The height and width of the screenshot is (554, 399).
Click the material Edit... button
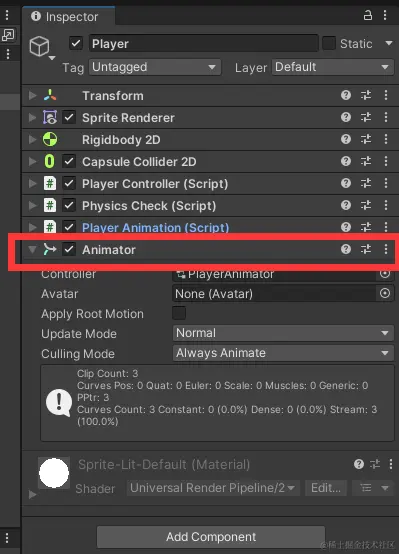[x=326, y=488]
